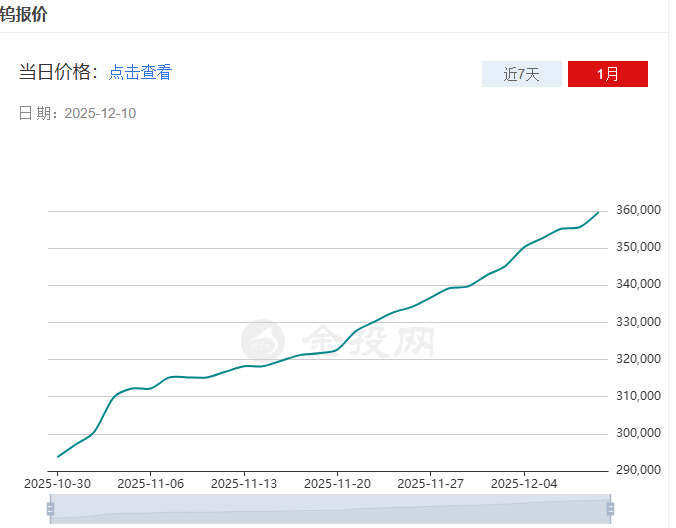Click the 钨报价 heading
676x528 pixels.
click(24, 14)
